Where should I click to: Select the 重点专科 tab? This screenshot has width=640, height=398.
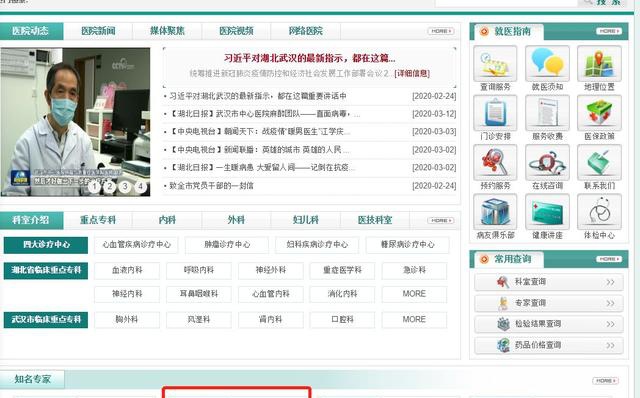click(x=98, y=220)
